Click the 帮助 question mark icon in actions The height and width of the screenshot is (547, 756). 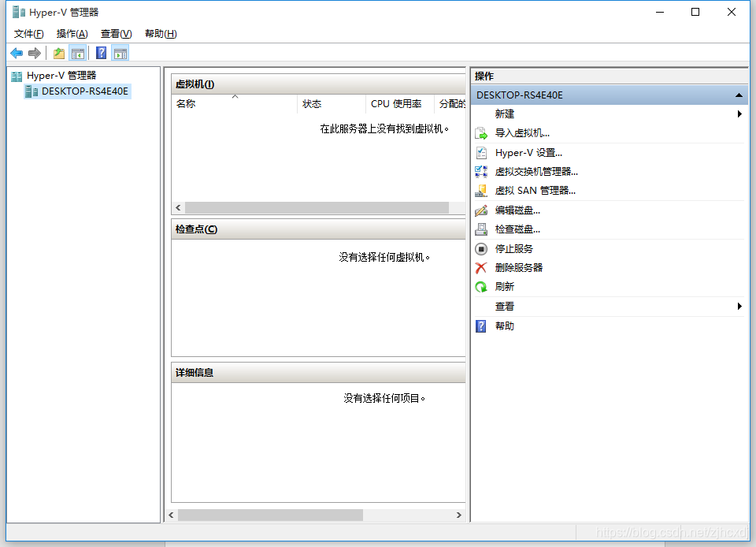480,326
